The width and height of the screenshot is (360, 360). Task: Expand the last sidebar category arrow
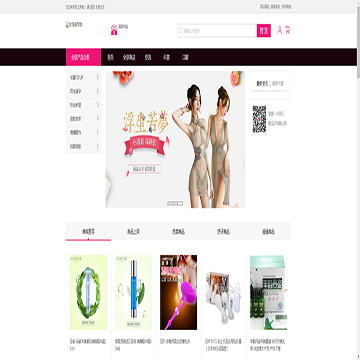[x=98, y=146]
